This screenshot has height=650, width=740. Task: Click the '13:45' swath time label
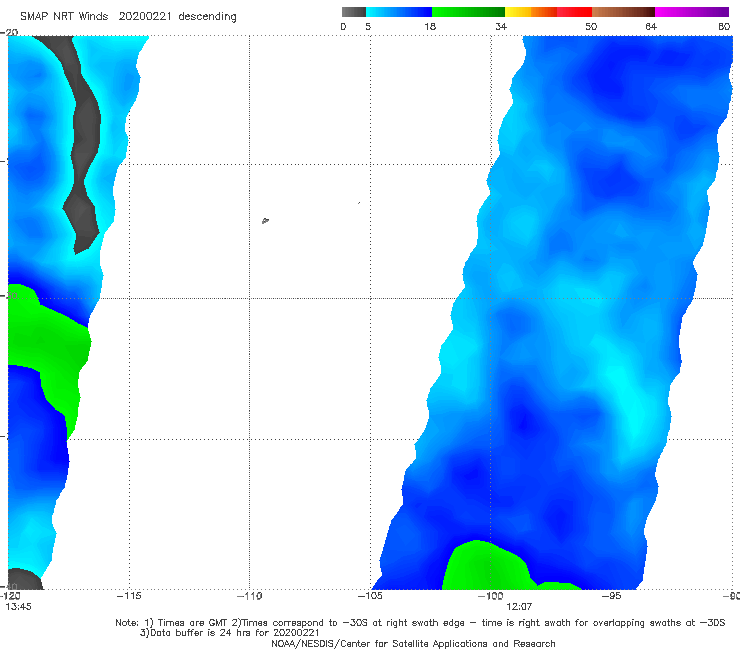[18, 607]
